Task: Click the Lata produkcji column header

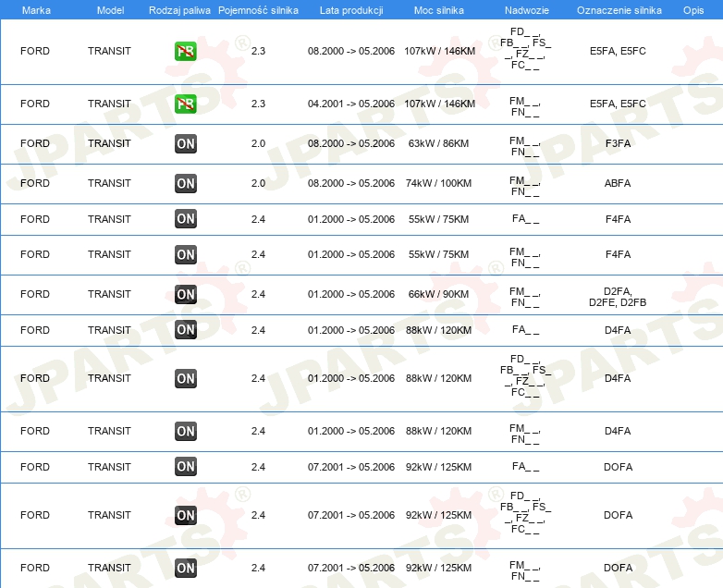Action: point(351,10)
